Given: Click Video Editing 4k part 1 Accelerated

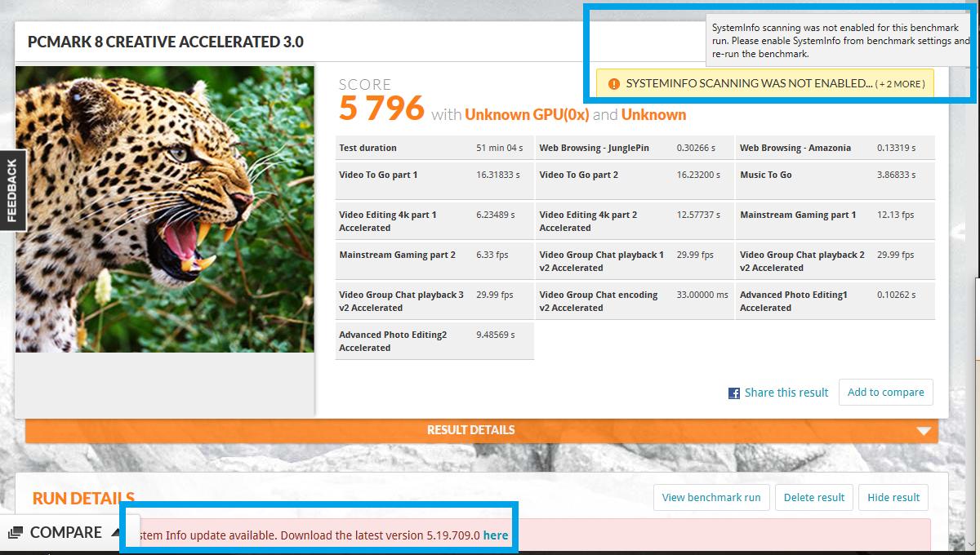Looking at the screenshot, I should click(388, 221).
